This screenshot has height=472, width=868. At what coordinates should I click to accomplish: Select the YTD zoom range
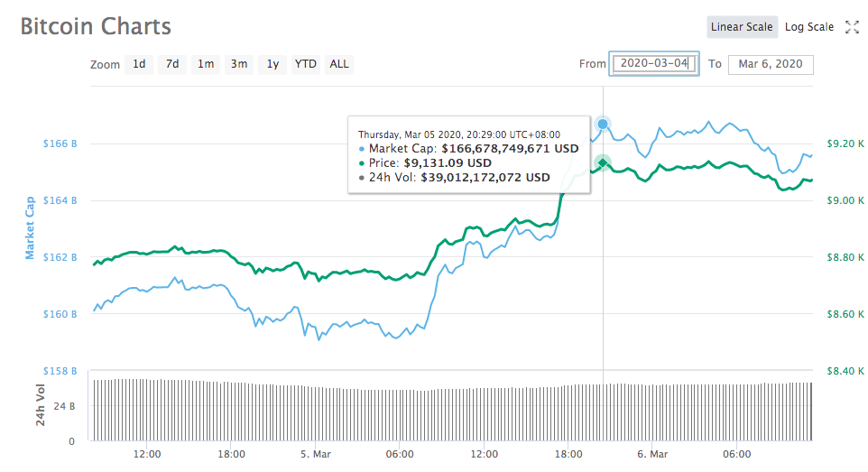pyautogui.click(x=306, y=64)
